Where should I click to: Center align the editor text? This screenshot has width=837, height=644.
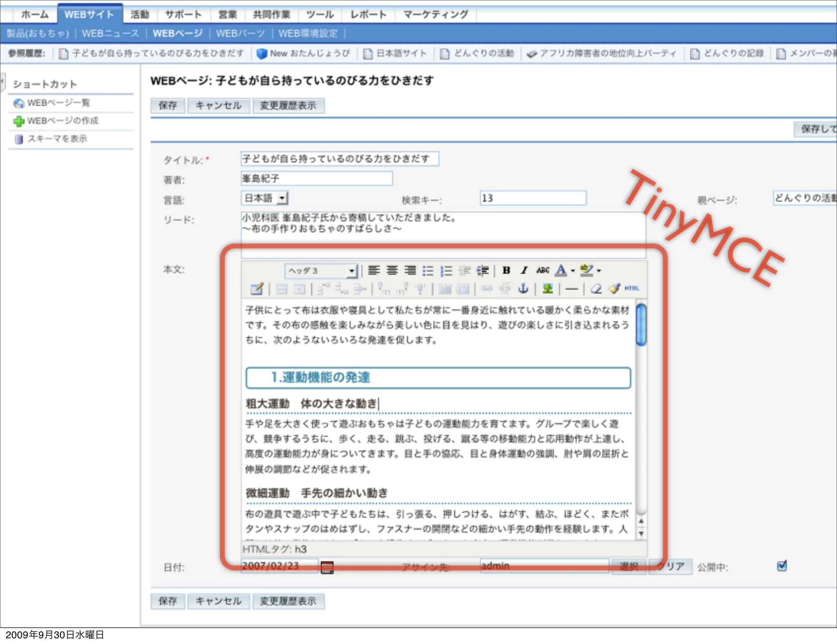point(392,270)
